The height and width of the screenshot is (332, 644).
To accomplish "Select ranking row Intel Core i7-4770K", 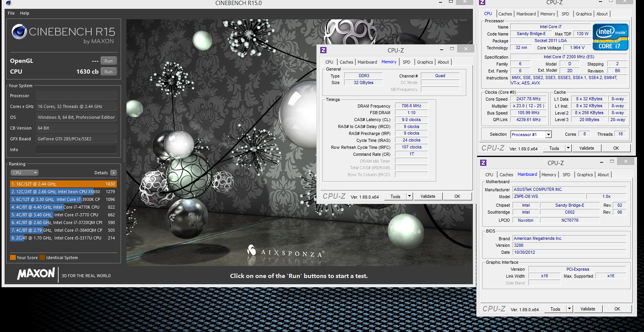I will coord(63,207).
